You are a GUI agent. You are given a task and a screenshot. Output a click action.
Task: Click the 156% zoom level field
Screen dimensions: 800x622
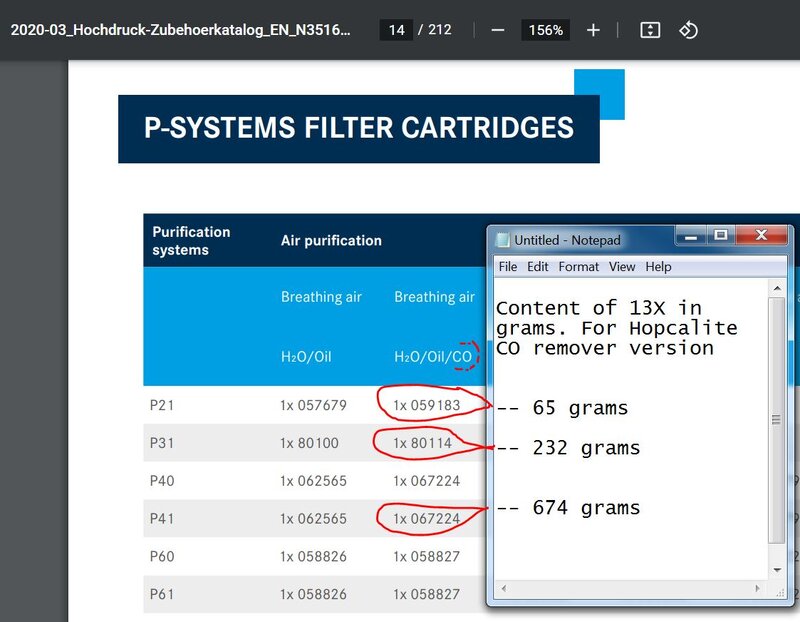(x=545, y=30)
